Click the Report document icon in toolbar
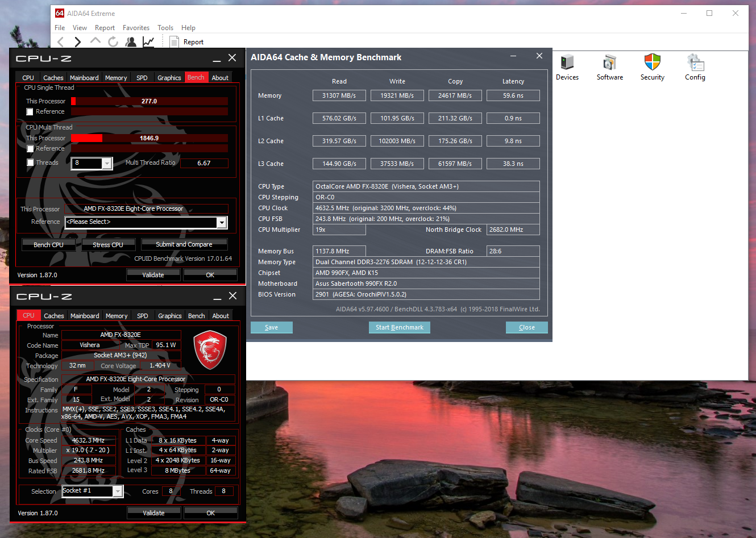This screenshot has width=756, height=538. click(174, 41)
